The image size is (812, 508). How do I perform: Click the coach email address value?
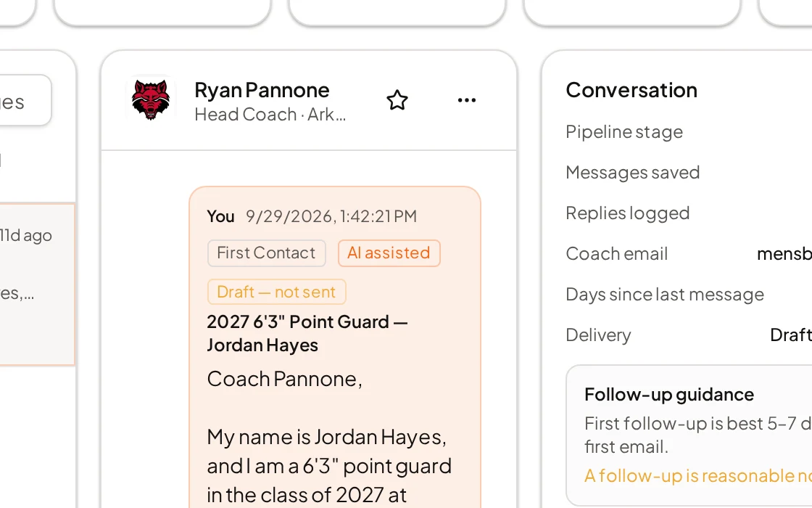click(x=784, y=253)
